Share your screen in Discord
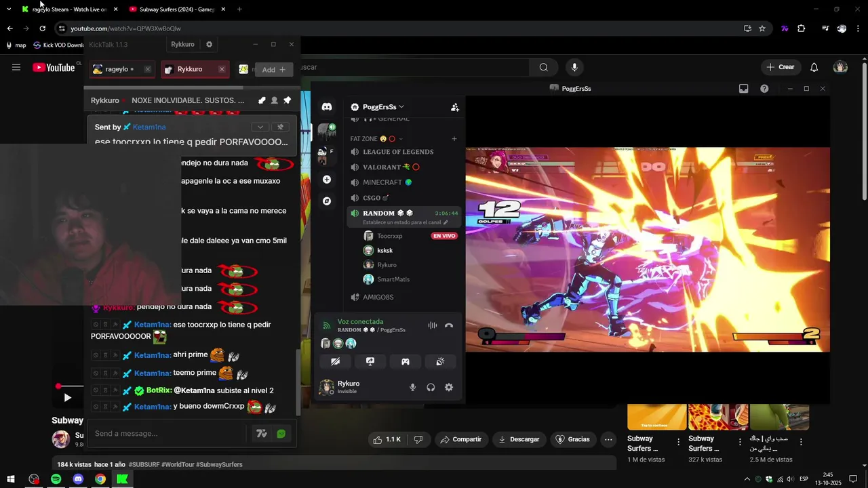The width and height of the screenshot is (868, 488). 370,361
